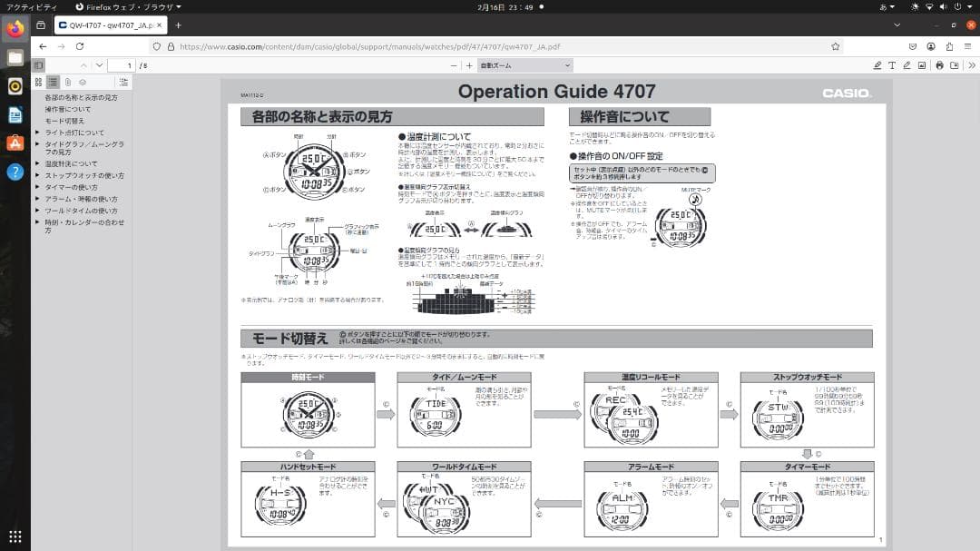Viewport: 980px width, 551px height.
Task: Reload the current page
Action: [80, 46]
